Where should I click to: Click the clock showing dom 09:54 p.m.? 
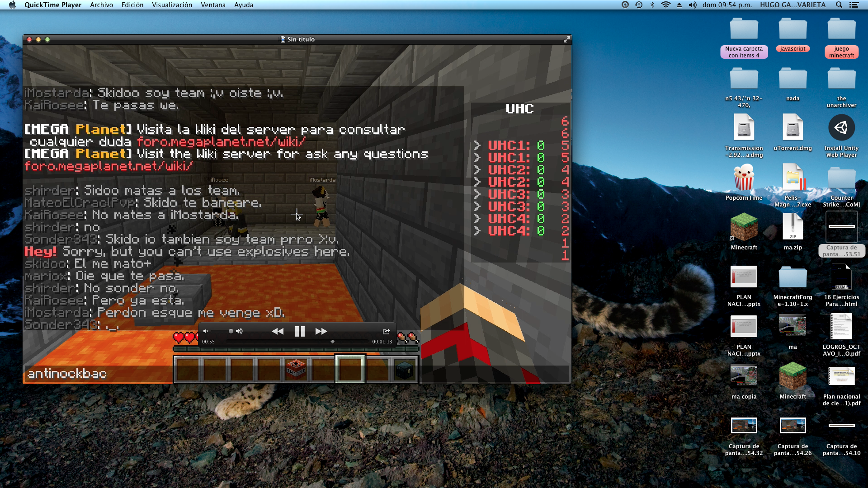tap(727, 5)
